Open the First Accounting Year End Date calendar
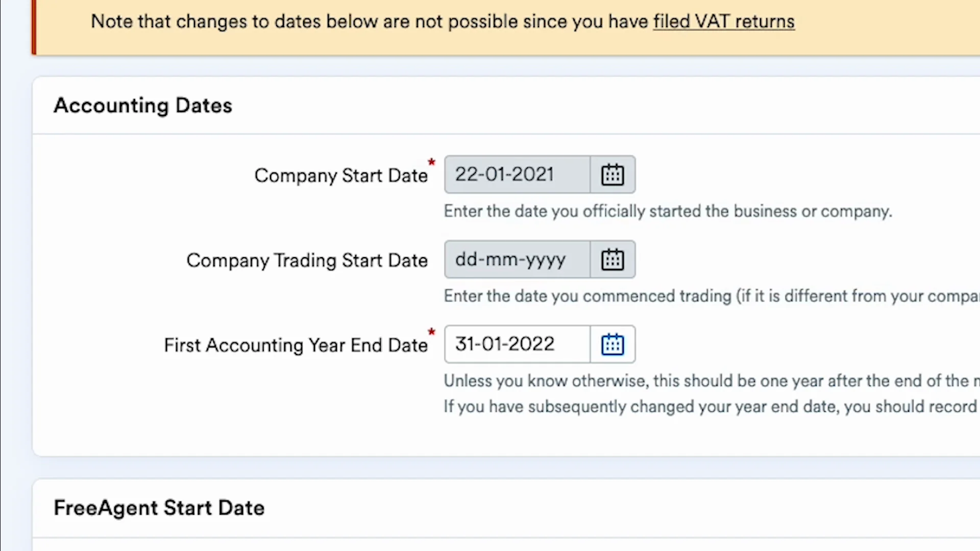This screenshot has width=980, height=551. 612,344
